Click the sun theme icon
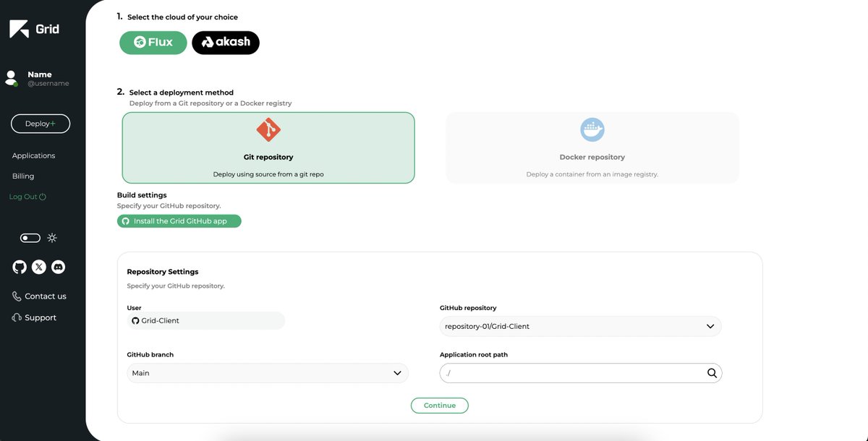Viewport: 868px width, 441px height. click(x=52, y=238)
